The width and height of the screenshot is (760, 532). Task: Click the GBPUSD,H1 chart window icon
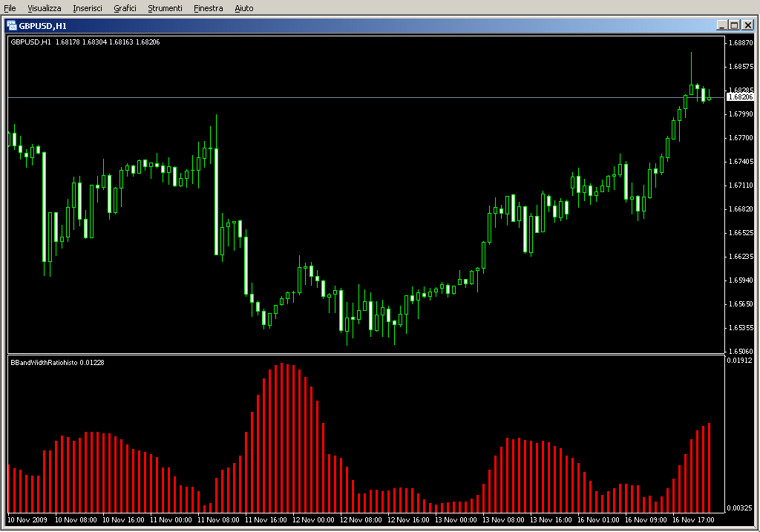[12, 26]
